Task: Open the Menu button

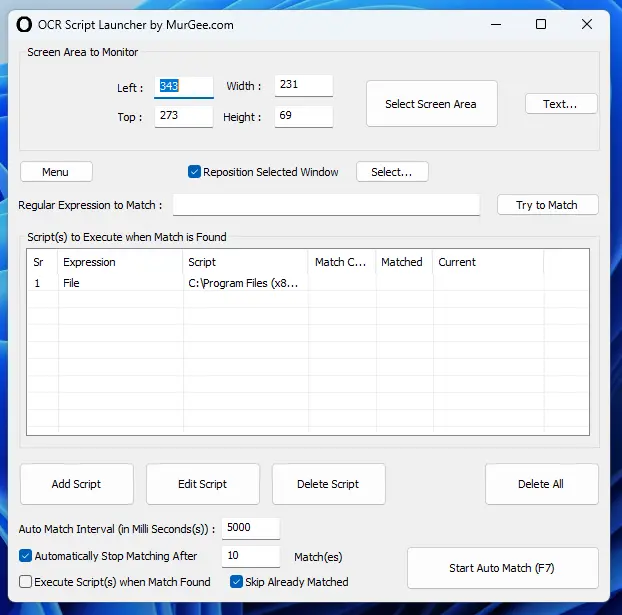Action: click(56, 172)
